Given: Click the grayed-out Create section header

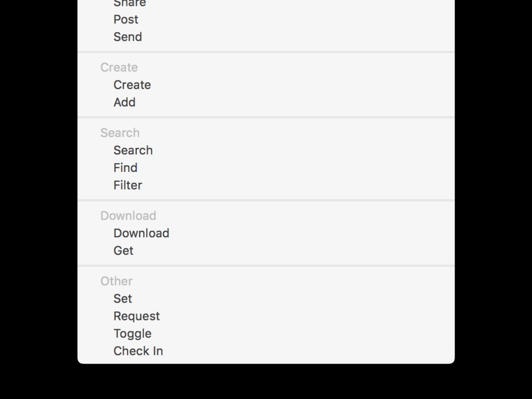Looking at the screenshot, I should [119, 67].
